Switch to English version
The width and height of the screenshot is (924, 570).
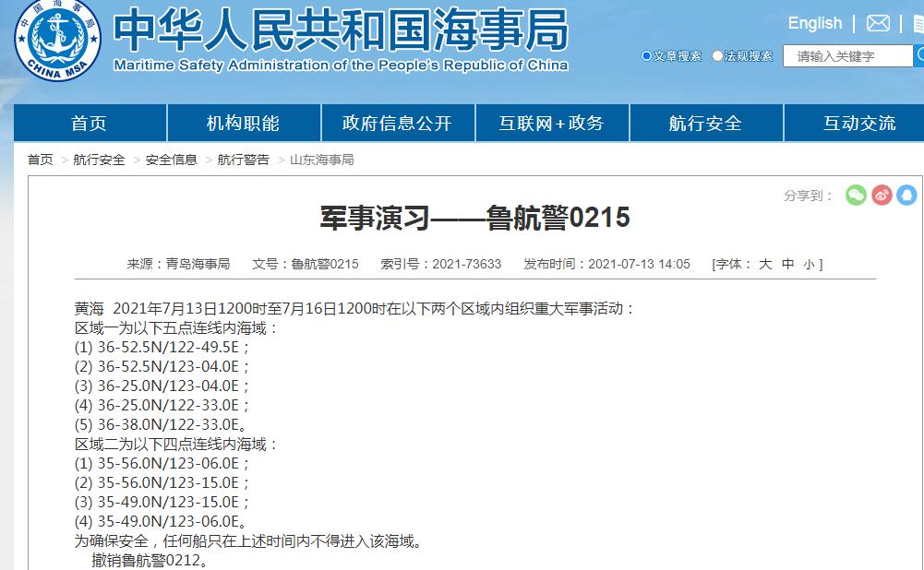(x=814, y=23)
